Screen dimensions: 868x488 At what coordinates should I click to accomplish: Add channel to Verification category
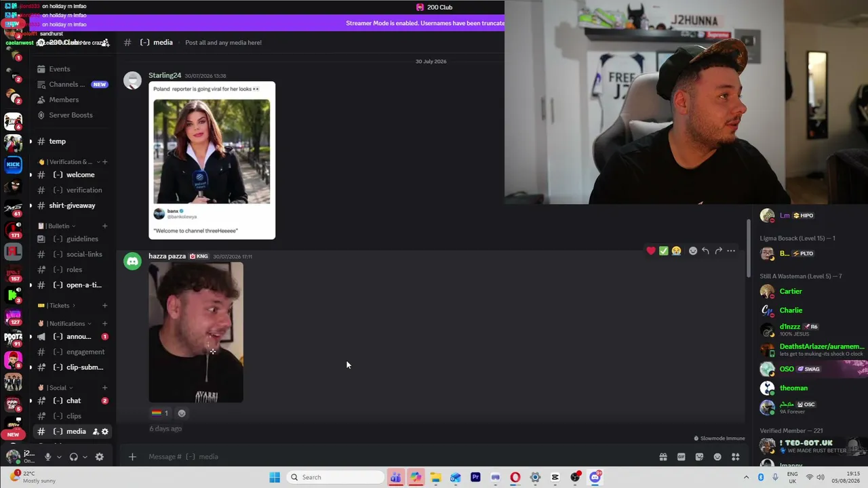[104, 162]
